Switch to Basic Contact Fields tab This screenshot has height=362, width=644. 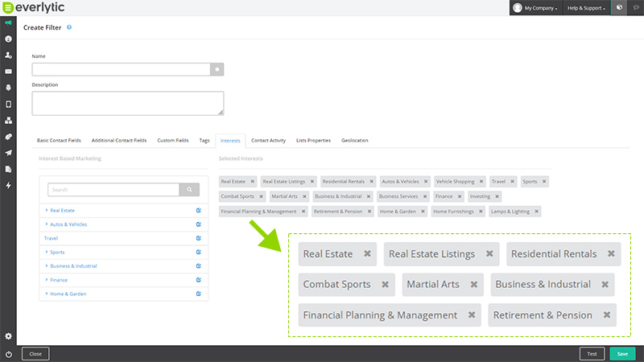[59, 140]
